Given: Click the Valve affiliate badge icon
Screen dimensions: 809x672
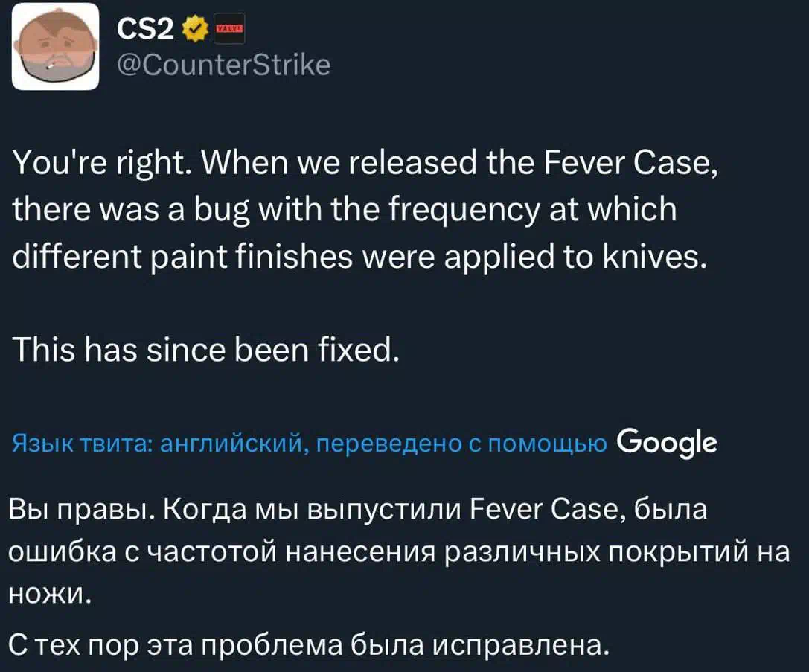Looking at the screenshot, I should (x=229, y=29).
